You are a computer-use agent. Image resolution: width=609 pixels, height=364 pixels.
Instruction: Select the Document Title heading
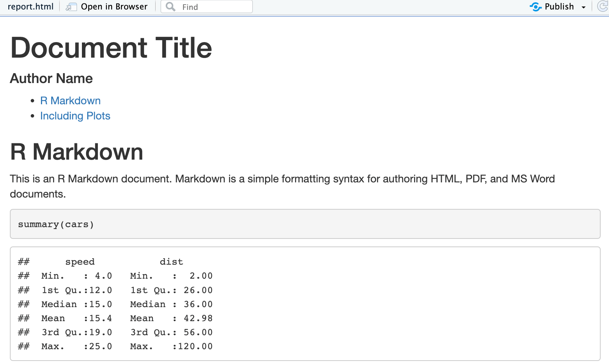pos(111,47)
